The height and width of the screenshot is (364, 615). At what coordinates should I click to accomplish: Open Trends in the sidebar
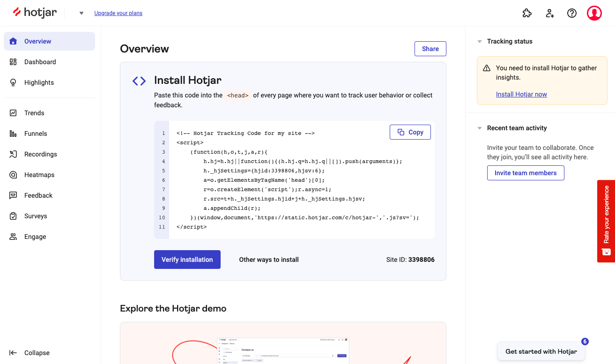pos(49,113)
